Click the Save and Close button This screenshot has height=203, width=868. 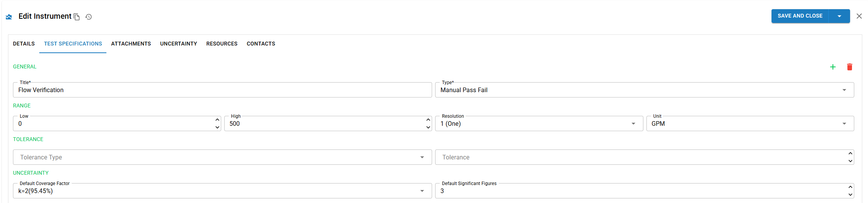(800, 16)
